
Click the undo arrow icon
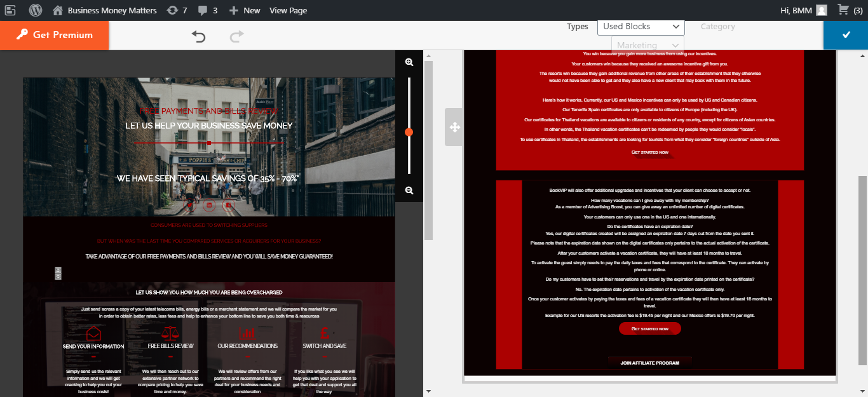tap(199, 37)
